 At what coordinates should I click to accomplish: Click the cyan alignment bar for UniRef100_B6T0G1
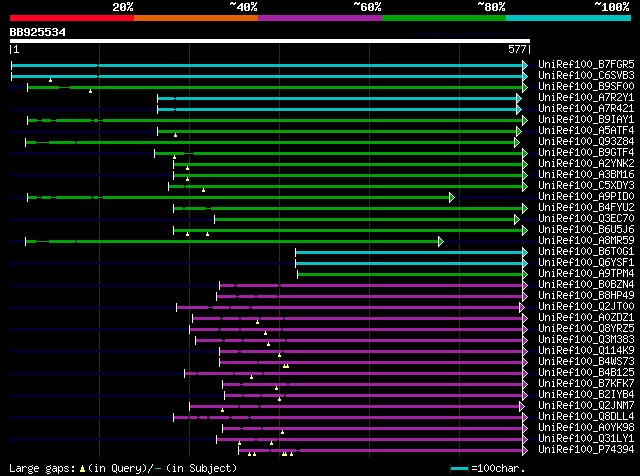pos(411,253)
